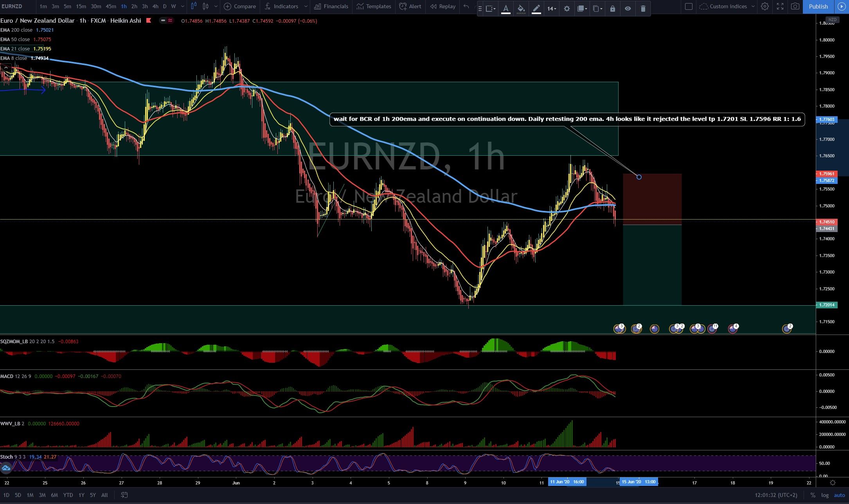Select the EMA 21 close legend

(15, 49)
